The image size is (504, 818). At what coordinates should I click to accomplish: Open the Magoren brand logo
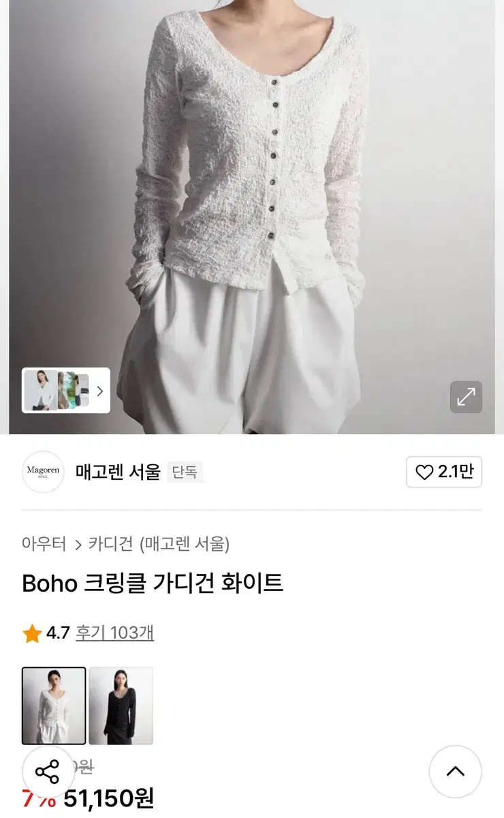pos(43,472)
